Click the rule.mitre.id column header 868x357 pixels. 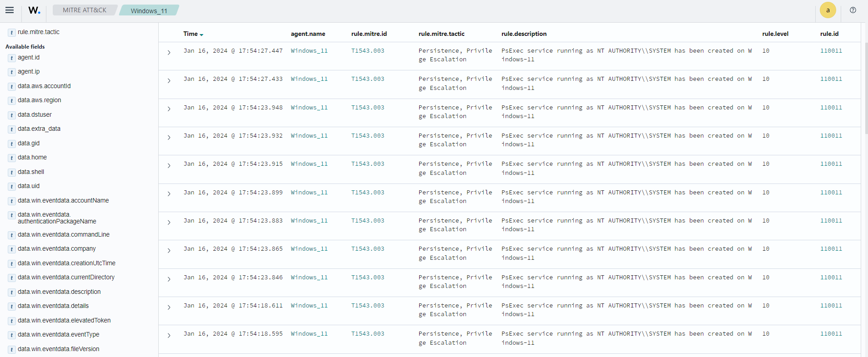coord(369,34)
